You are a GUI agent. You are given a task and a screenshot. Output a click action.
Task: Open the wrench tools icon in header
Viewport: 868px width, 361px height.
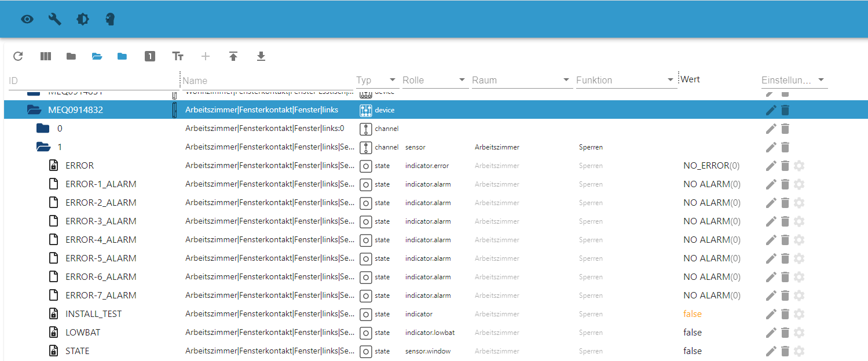55,19
